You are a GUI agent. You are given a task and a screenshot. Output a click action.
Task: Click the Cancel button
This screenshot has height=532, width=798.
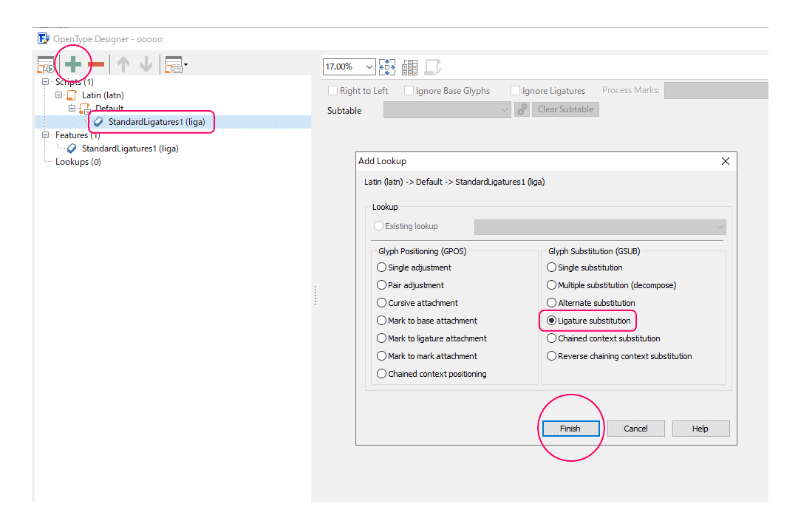coord(635,429)
